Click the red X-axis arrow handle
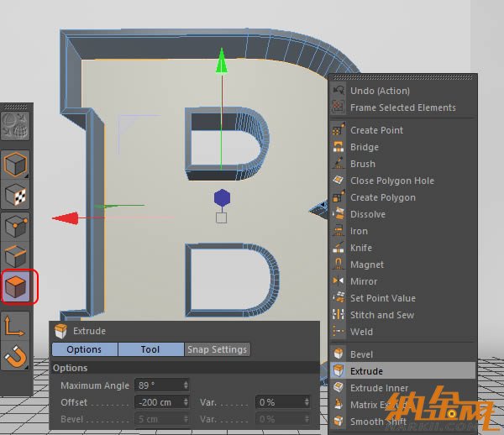Viewport: 504px width, 435px height. click(x=66, y=218)
